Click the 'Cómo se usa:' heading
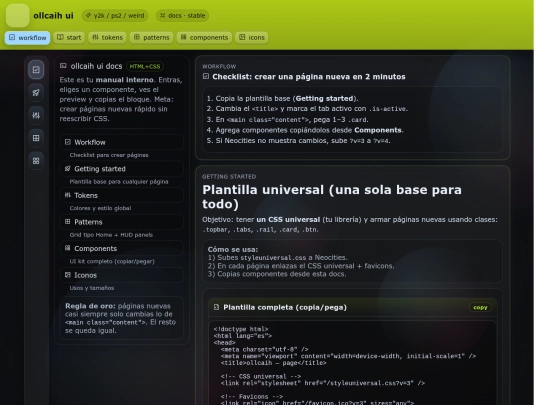This screenshot has height=405, width=540. (x=233, y=249)
